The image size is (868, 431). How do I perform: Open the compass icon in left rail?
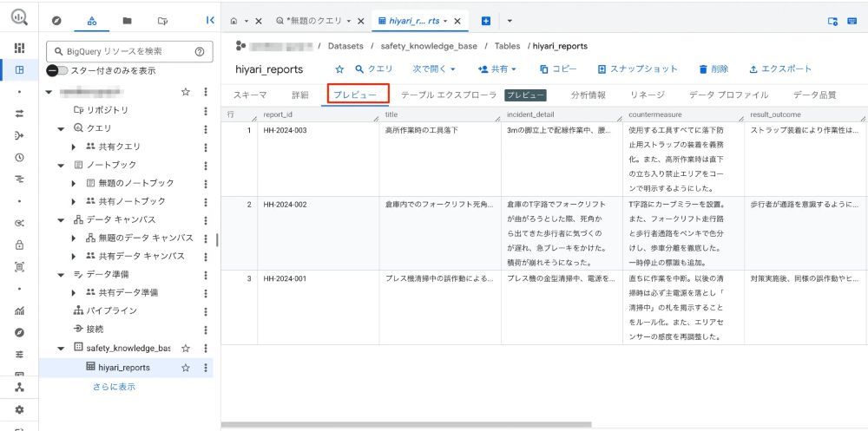click(19, 332)
